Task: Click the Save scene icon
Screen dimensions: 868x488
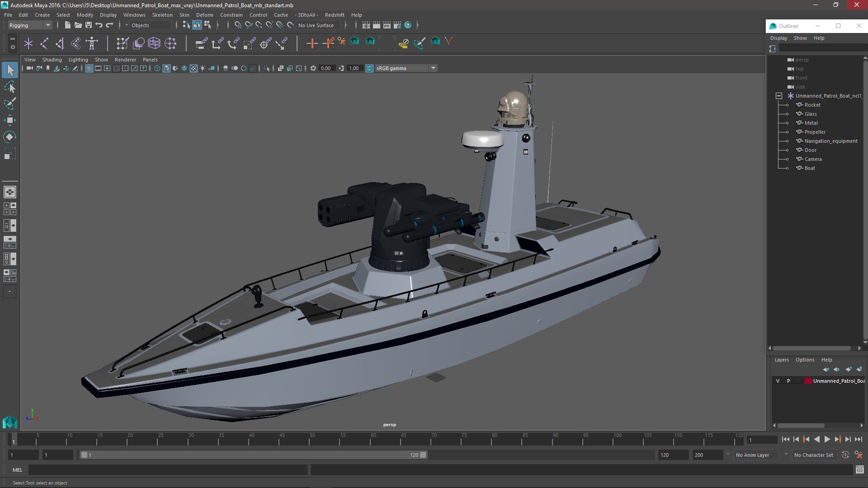Action: (89, 25)
